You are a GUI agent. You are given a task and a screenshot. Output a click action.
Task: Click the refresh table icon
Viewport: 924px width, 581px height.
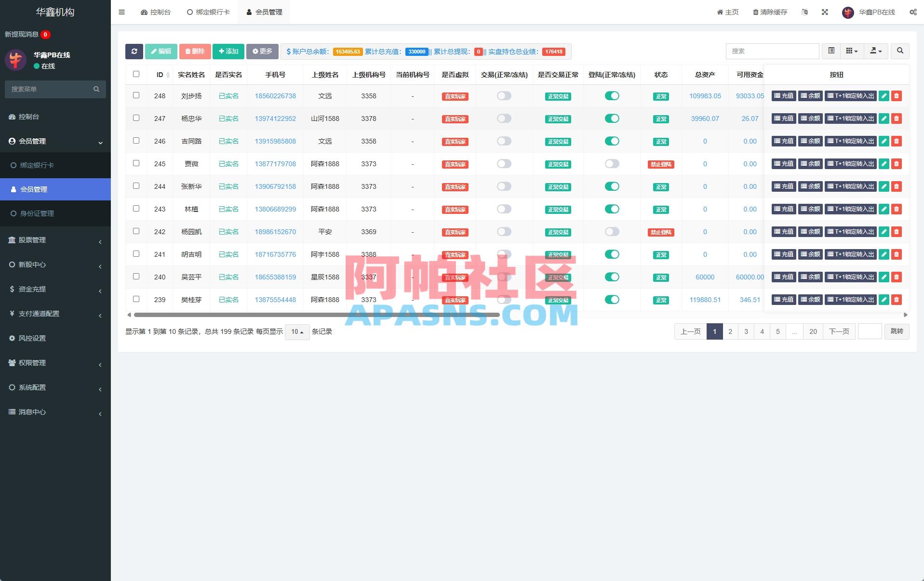[x=134, y=51]
